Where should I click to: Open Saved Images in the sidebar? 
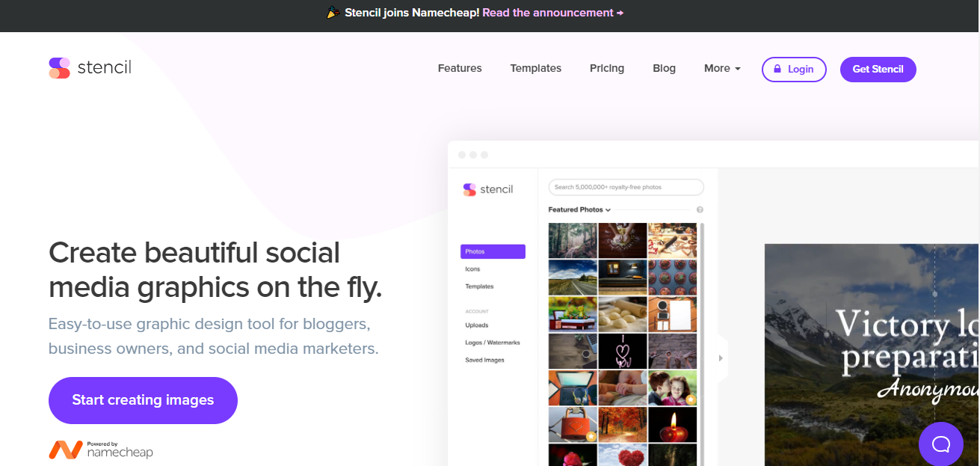click(x=484, y=361)
